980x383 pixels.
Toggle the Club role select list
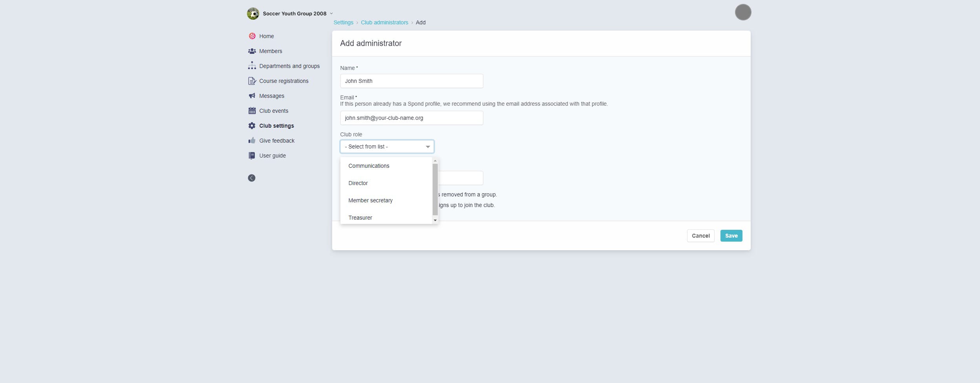[x=387, y=147]
